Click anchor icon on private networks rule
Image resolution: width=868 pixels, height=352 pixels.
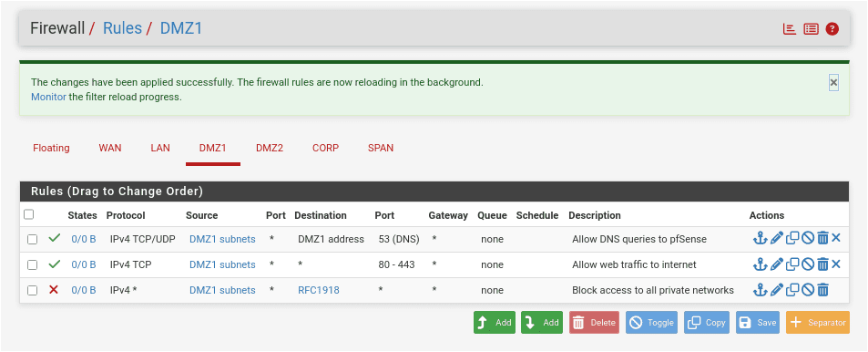tap(760, 290)
